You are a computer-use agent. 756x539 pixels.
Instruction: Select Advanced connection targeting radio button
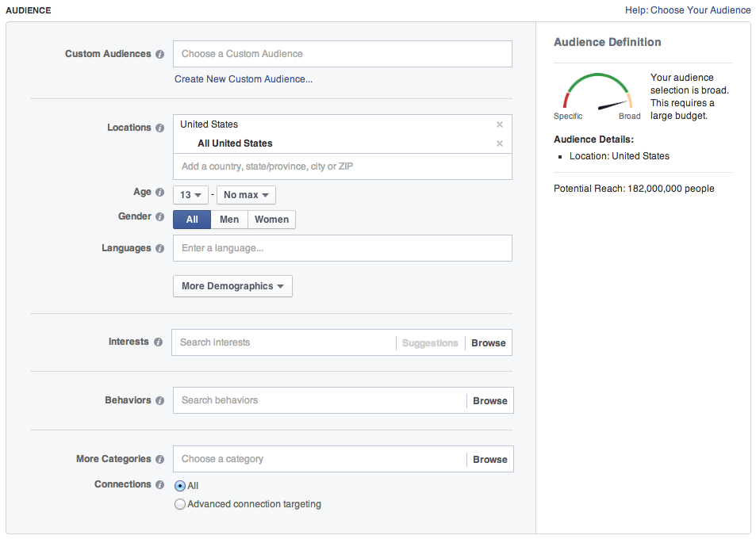click(x=180, y=503)
